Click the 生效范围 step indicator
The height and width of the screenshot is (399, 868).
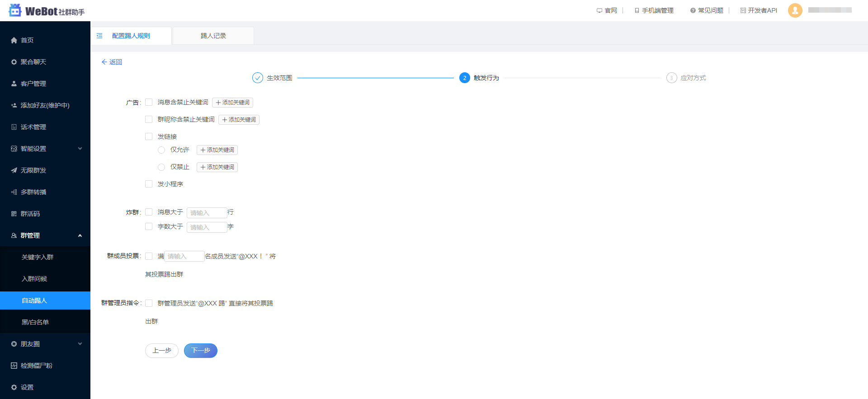(258, 78)
